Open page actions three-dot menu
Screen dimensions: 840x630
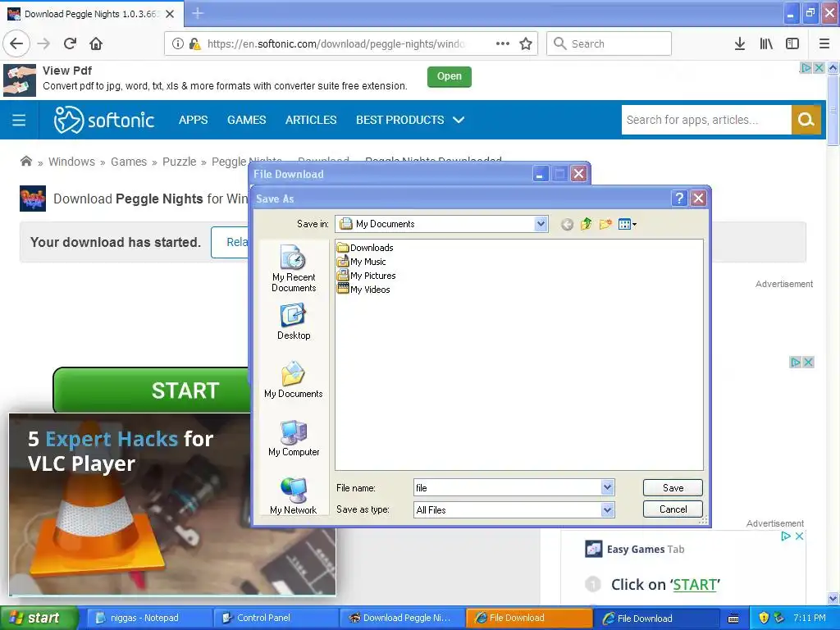(503, 43)
